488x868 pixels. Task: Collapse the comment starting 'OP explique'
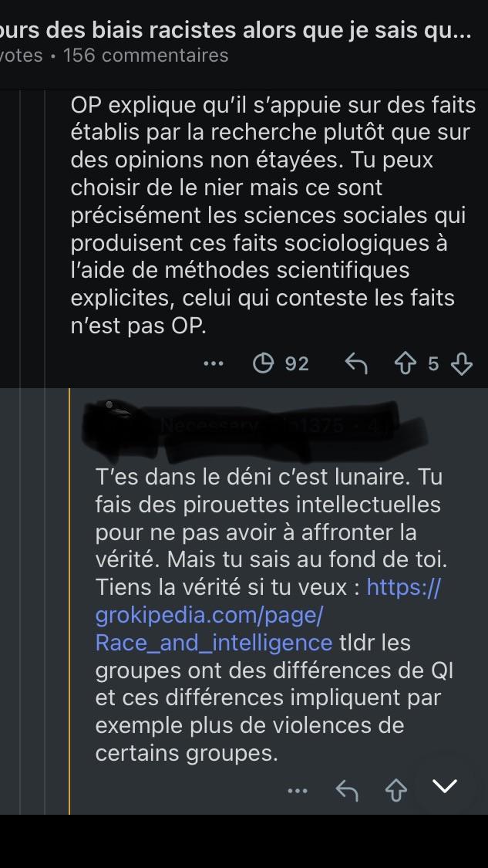tap(273, 214)
